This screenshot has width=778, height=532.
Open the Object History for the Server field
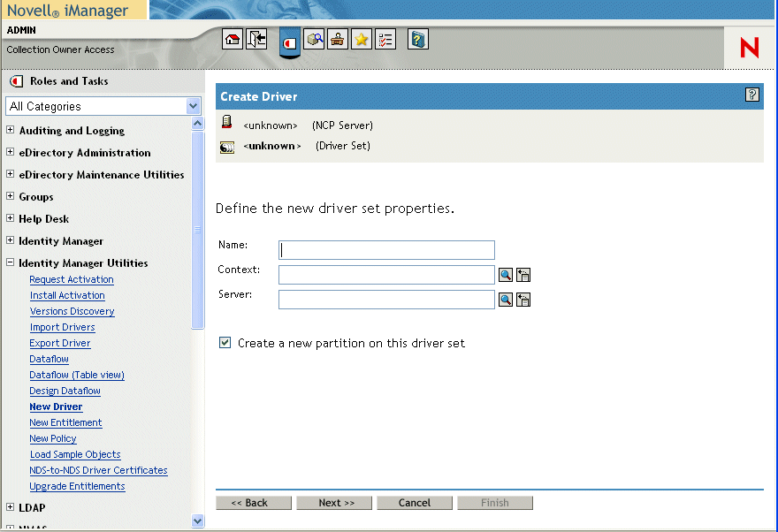coord(523,300)
